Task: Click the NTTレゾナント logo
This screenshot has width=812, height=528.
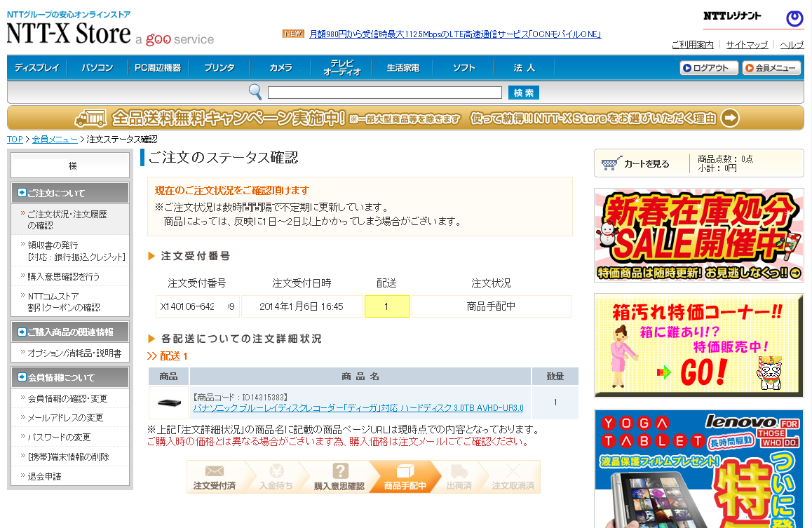Action: click(732, 16)
